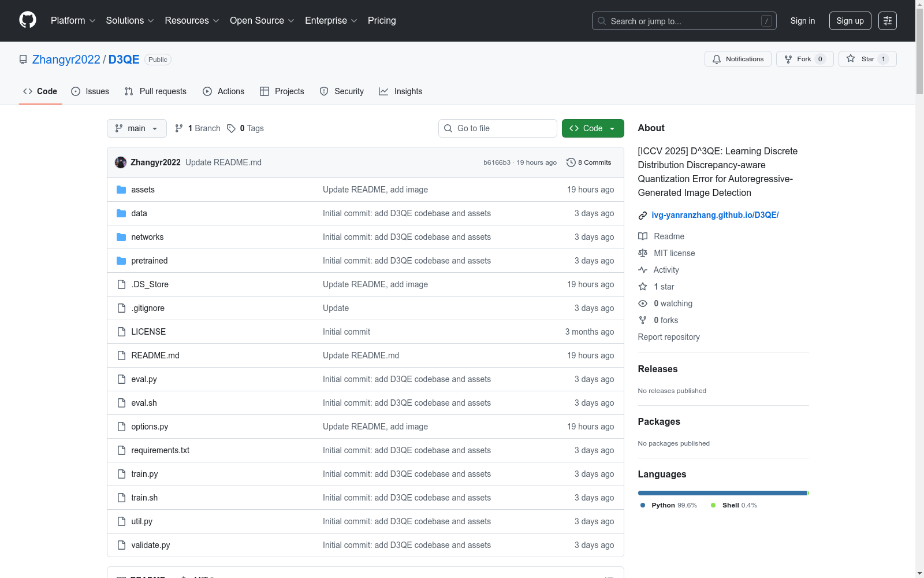The width and height of the screenshot is (924, 578).
Task: Open the requirements.txt file
Action: click(160, 450)
